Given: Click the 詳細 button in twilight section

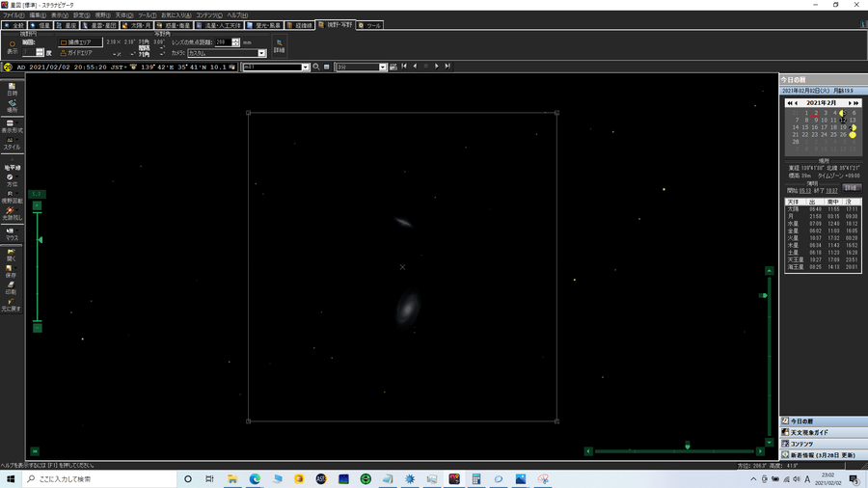Looking at the screenshot, I should [852, 188].
